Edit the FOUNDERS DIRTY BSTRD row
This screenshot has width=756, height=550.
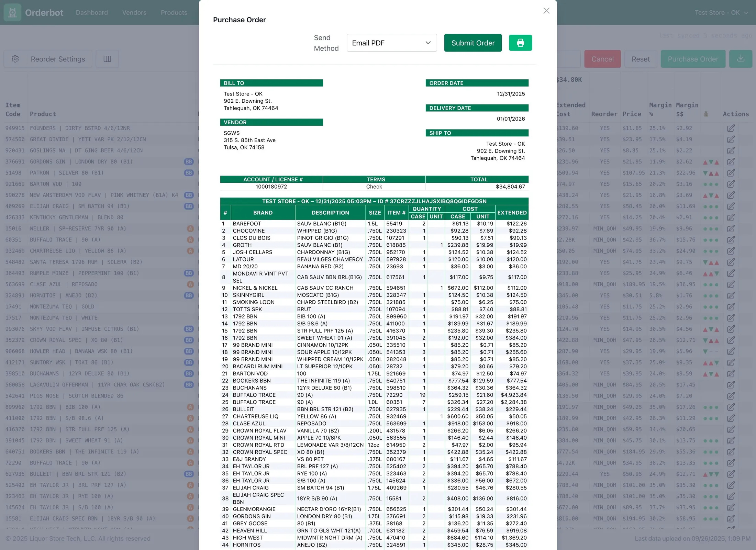[731, 128]
